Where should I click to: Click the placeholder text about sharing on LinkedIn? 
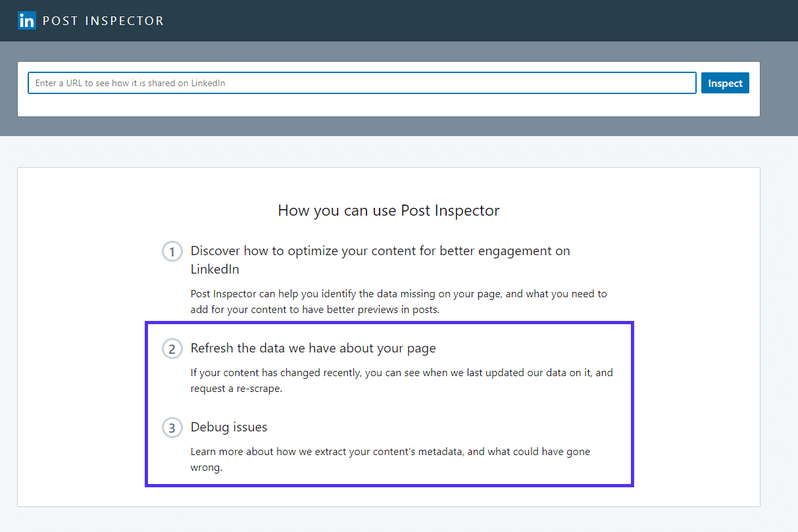(x=130, y=83)
